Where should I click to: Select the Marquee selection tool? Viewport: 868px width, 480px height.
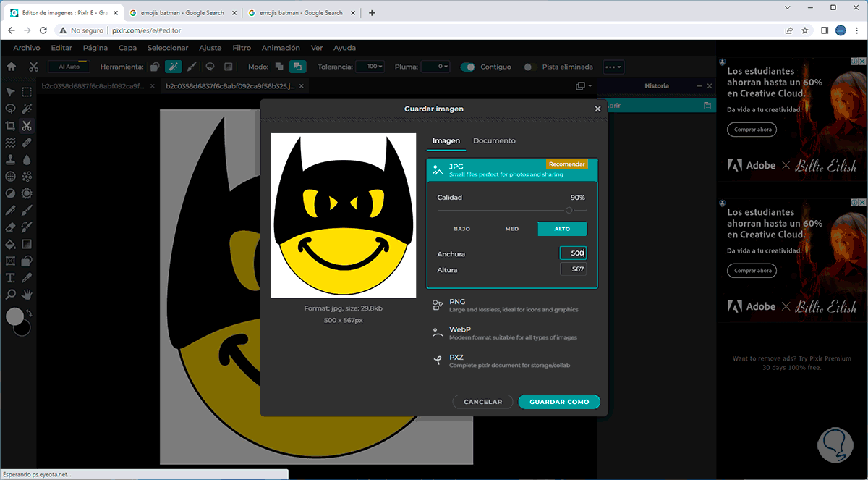point(27,92)
